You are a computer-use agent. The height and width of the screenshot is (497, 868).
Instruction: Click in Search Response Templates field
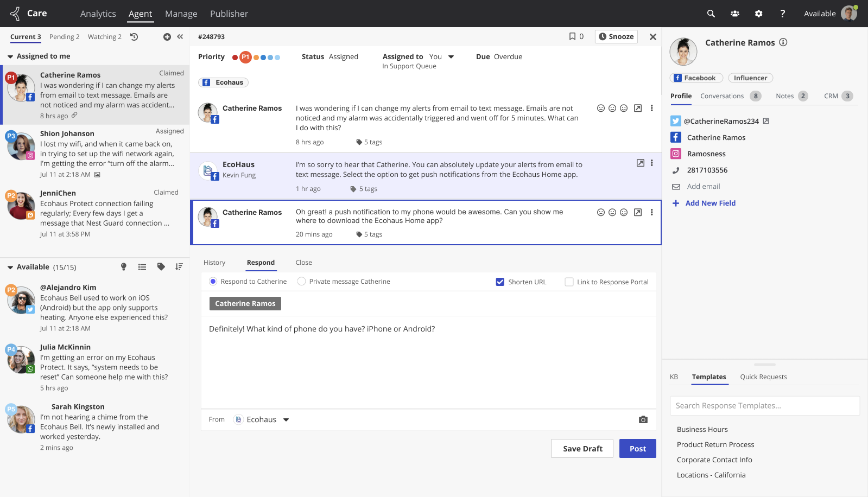[765, 406]
